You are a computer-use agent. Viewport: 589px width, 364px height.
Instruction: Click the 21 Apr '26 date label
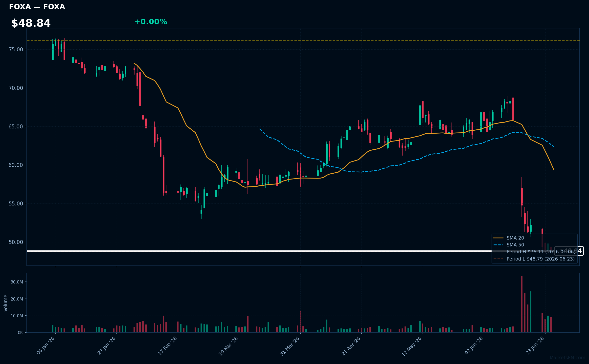351,346
